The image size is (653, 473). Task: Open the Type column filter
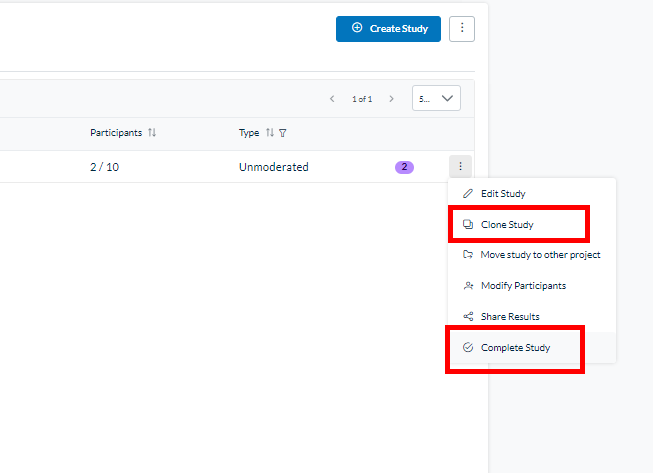tap(282, 133)
